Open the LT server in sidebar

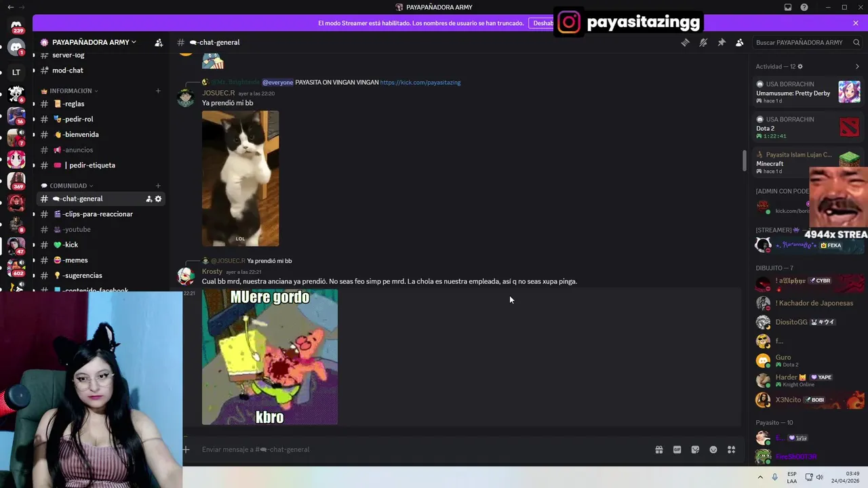16,72
